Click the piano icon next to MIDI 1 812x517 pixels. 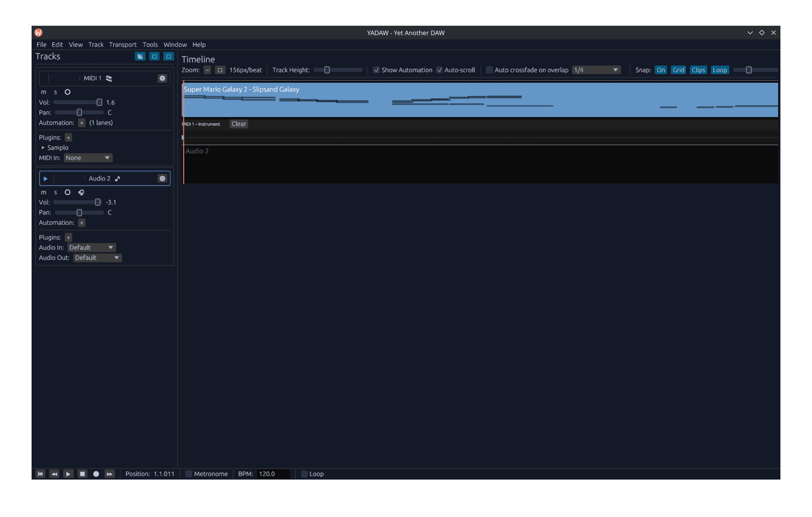tap(109, 78)
